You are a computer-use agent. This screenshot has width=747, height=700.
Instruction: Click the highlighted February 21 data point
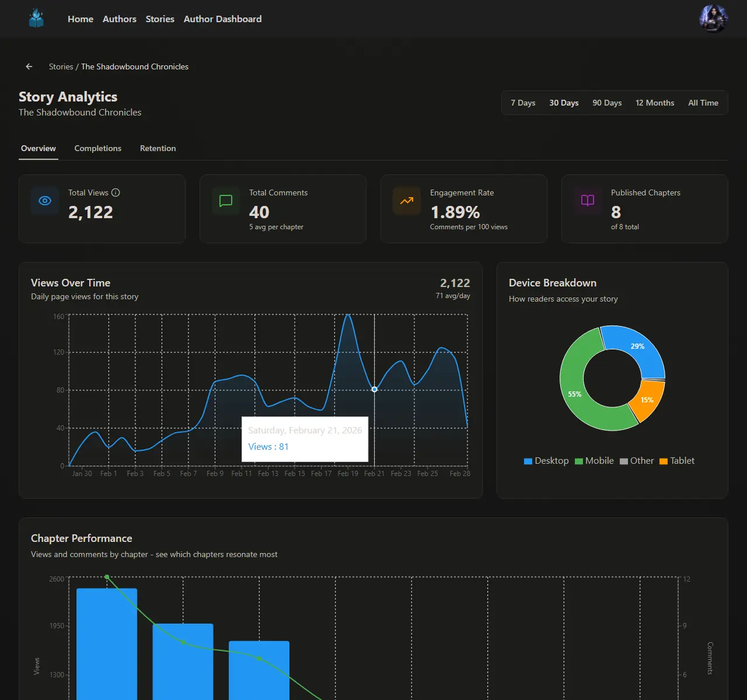coord(374,389)
